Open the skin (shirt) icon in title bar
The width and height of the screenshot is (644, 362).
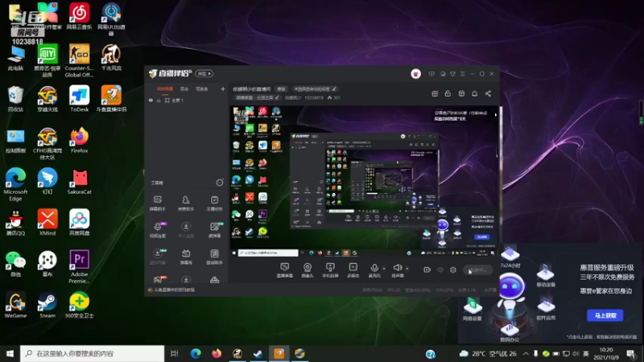(x=452, y=74)
